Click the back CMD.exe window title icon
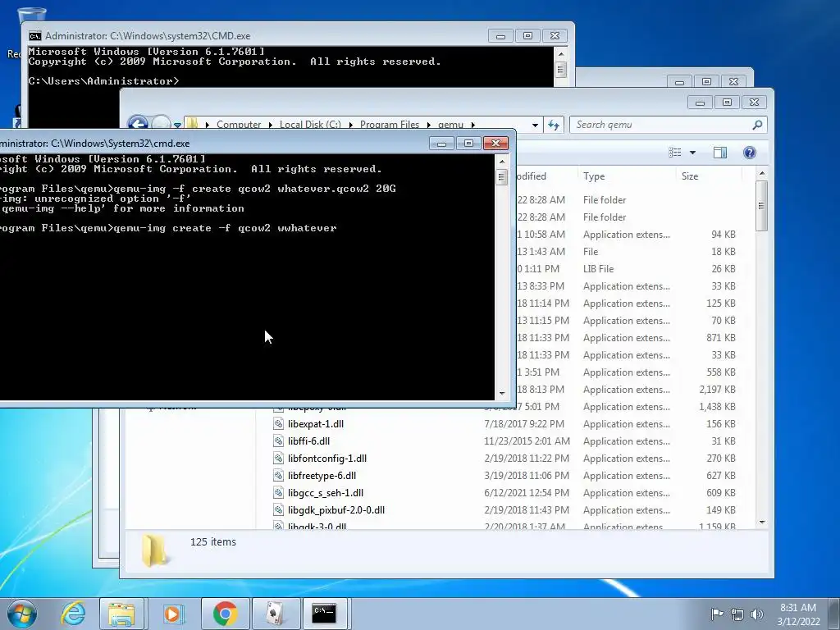This screenshot has height=630, width=840. click(34, 36)
